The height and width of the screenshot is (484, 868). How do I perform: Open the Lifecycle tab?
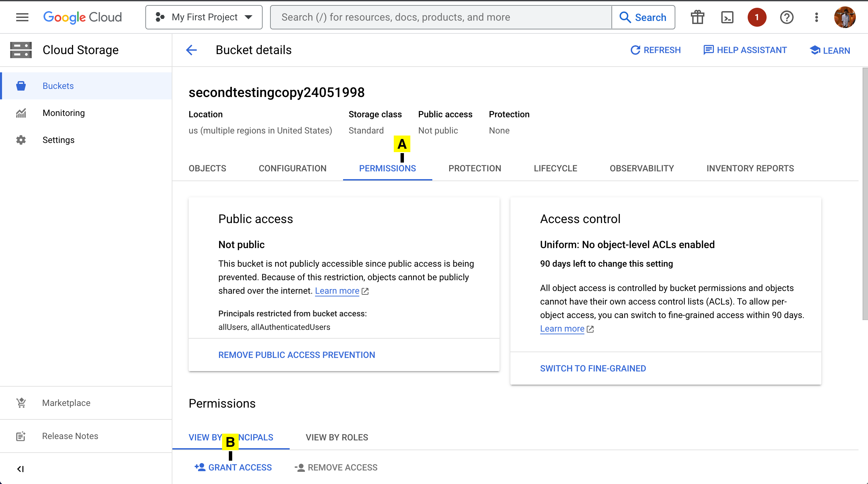[x=555, y=168]
